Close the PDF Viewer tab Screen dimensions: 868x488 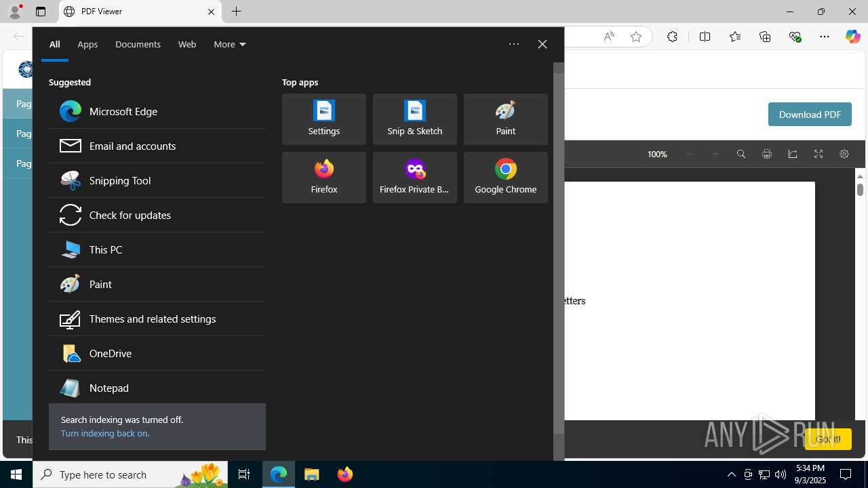211,12
